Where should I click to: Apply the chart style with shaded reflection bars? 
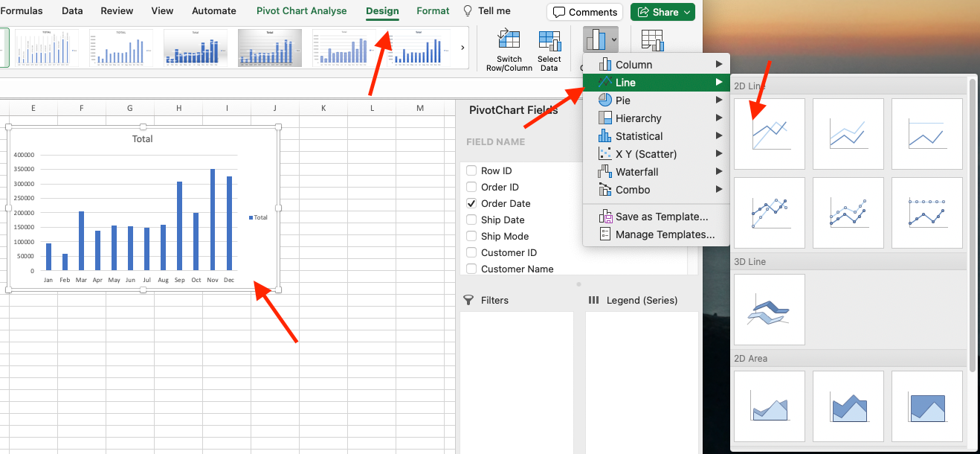coord(196,48)
